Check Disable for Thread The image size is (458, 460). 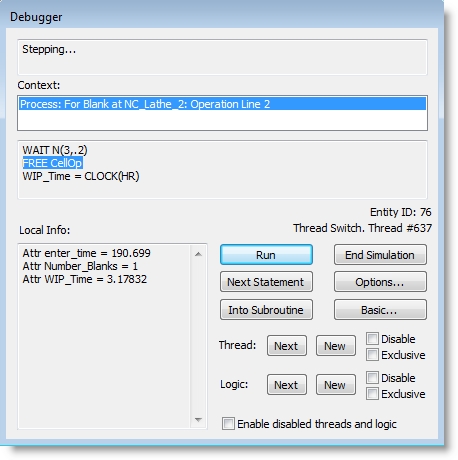click(372, 338)
